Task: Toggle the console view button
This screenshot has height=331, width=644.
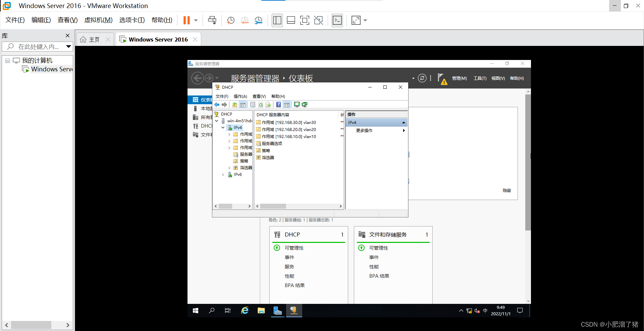Action: coord(337,20)
